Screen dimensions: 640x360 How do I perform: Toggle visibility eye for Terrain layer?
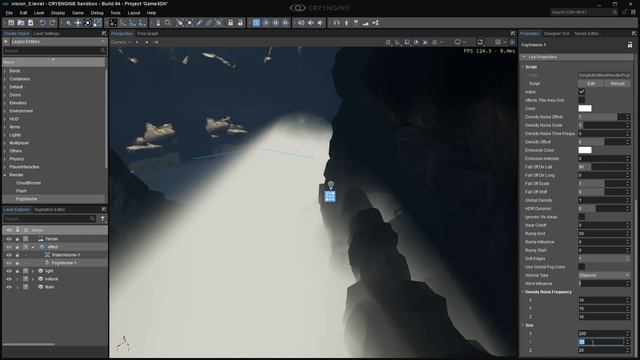pos(9,239)
